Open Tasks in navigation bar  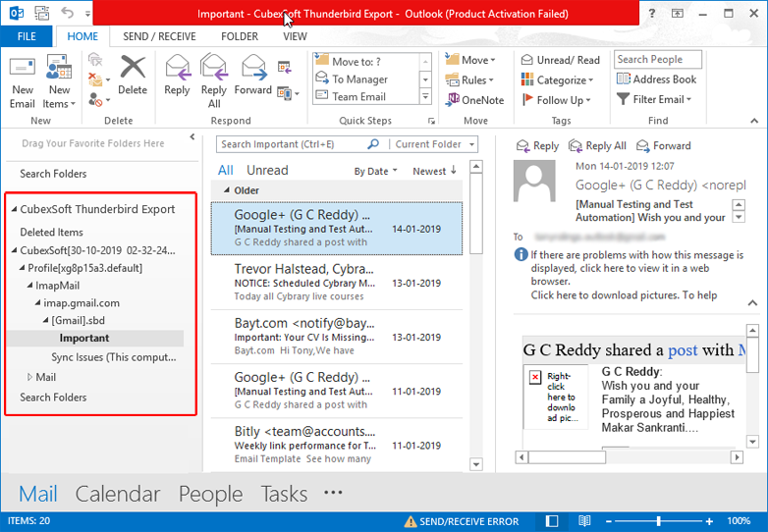click(284, 494)
